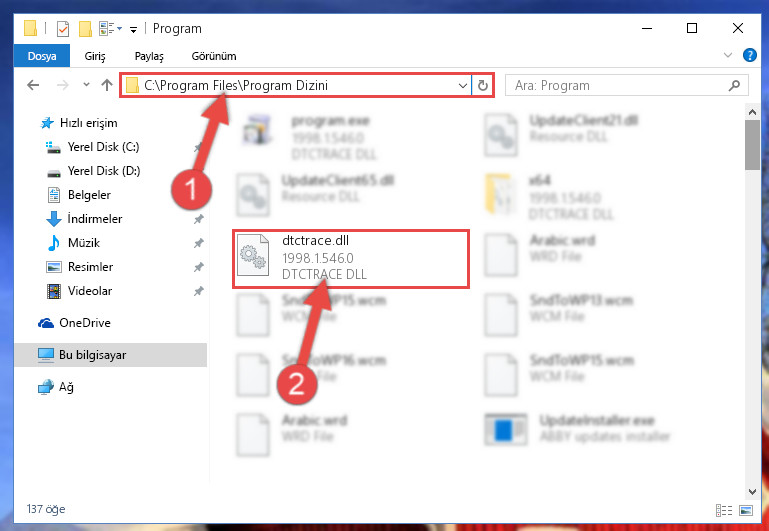769x531 pixels.
Task: Click the New folder quick access icon
Action: (x=85, y=29)
